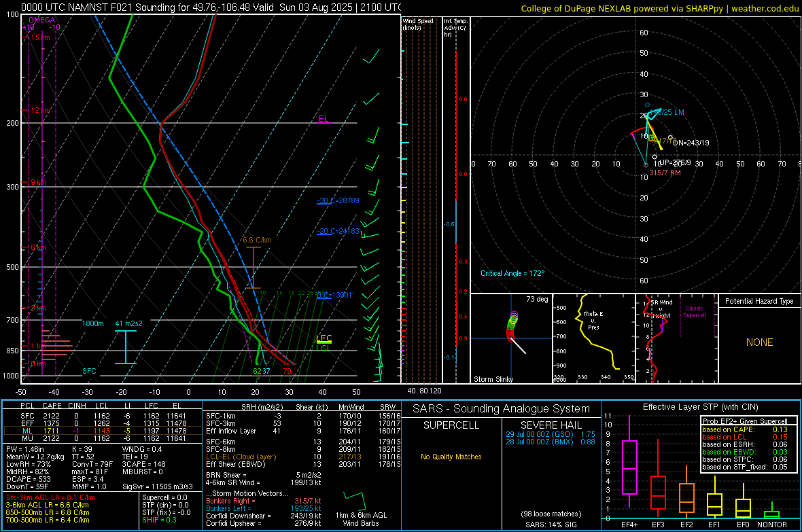
Task: Select the 'MU' parcel row
Action: [103, 438]
